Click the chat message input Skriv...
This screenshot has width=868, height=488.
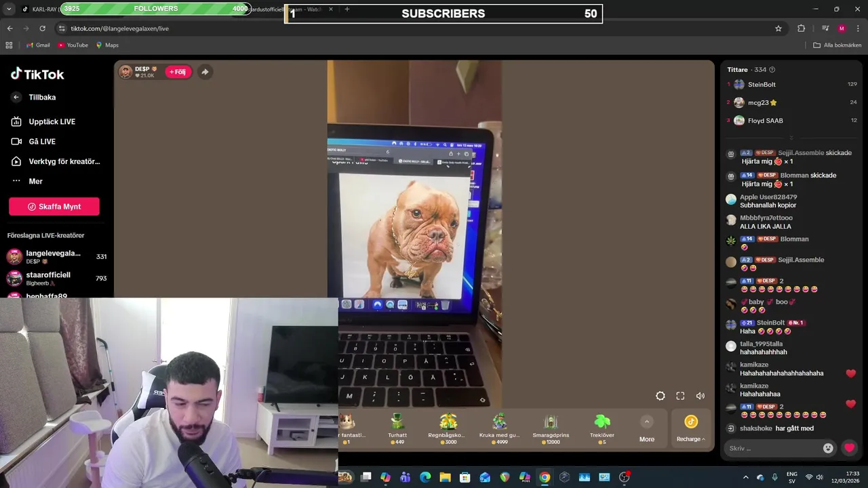[773, 448]
